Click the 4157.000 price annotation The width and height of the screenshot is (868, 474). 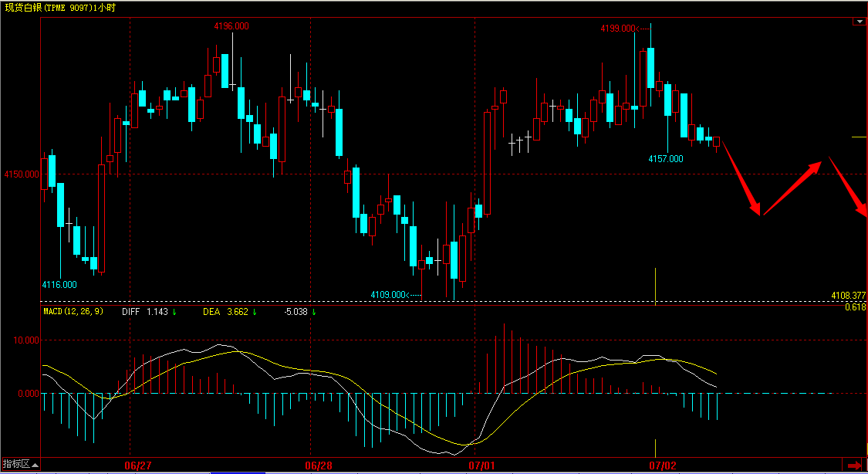pos(665,158)
